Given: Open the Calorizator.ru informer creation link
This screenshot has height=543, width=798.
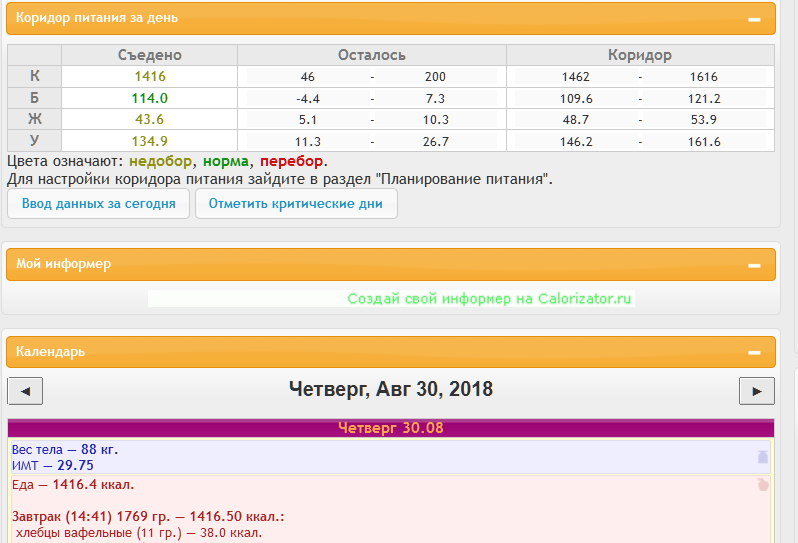Looking at the screenshot, I should 490,299.
